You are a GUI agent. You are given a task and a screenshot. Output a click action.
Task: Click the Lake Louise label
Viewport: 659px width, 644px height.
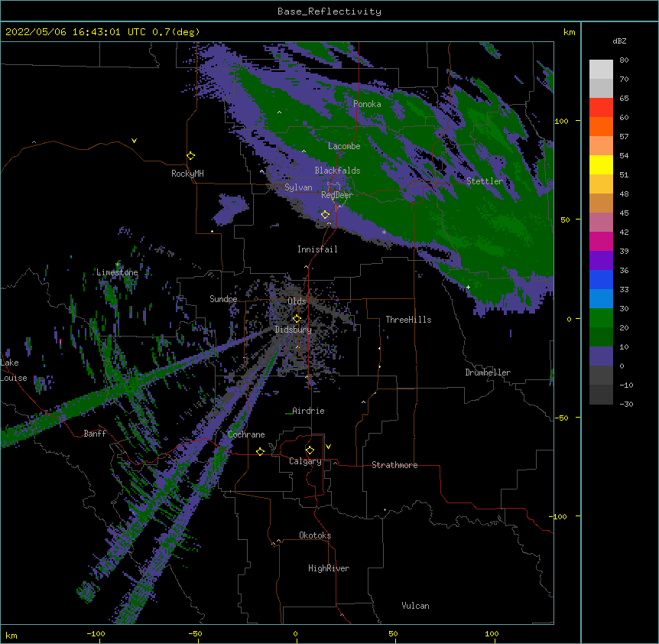[x=14, y=370]
